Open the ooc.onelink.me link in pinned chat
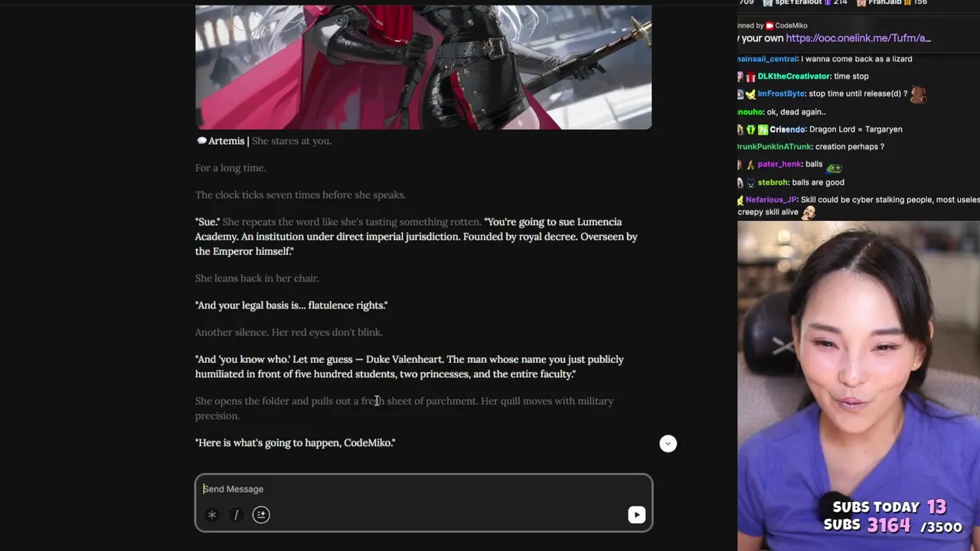The height and width of the screenshot is (551, 980). tap(858, 38)
